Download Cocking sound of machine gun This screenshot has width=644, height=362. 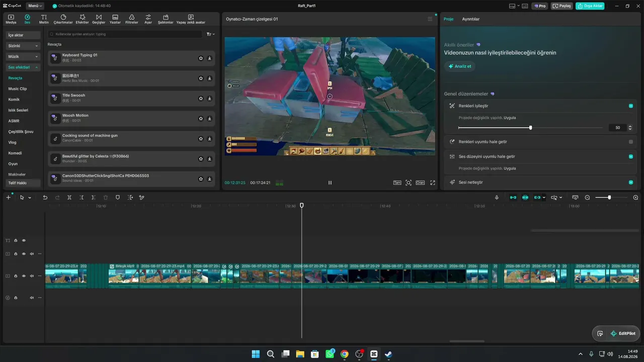(210, 139)
